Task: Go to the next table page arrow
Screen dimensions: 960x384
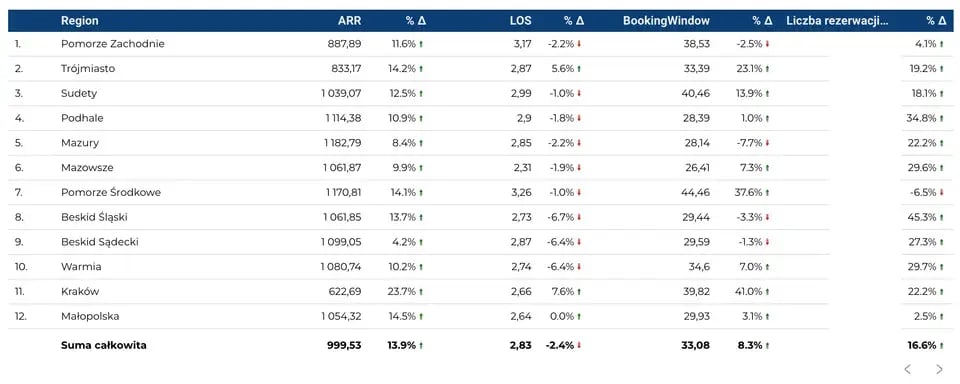Action: click(x=939, y=369)
